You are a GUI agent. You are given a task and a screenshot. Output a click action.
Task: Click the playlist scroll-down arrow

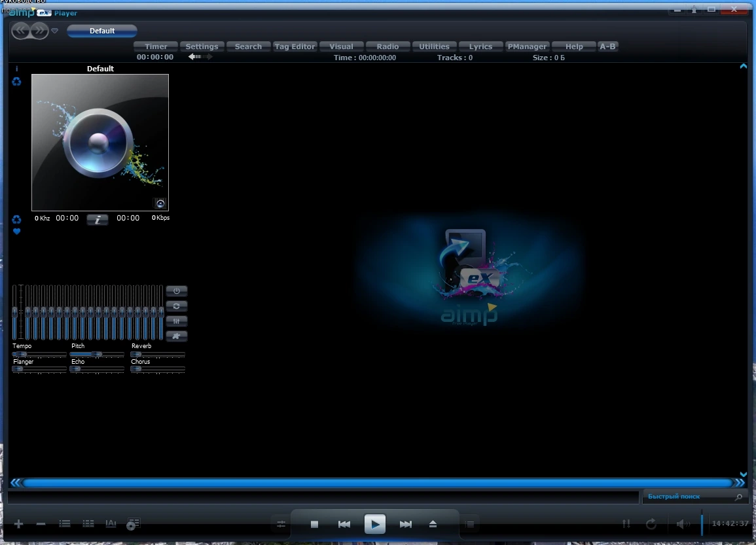point(744,474)
